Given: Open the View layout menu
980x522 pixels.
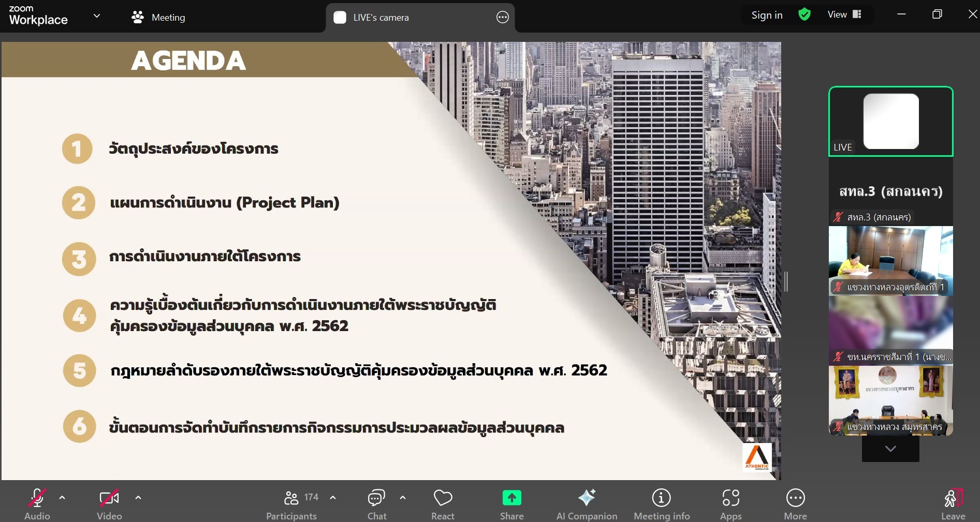Looking at the screenshot, I should coord(844,14).
